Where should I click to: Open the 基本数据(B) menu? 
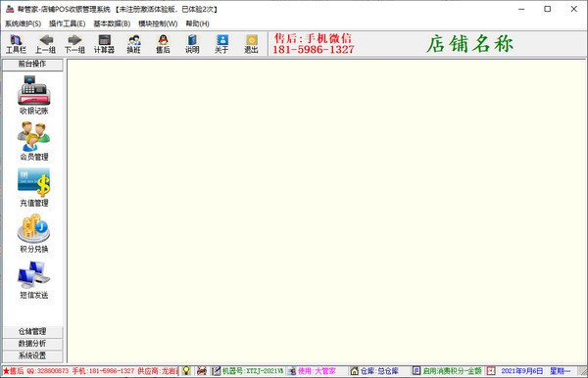(x=112, y=24)
